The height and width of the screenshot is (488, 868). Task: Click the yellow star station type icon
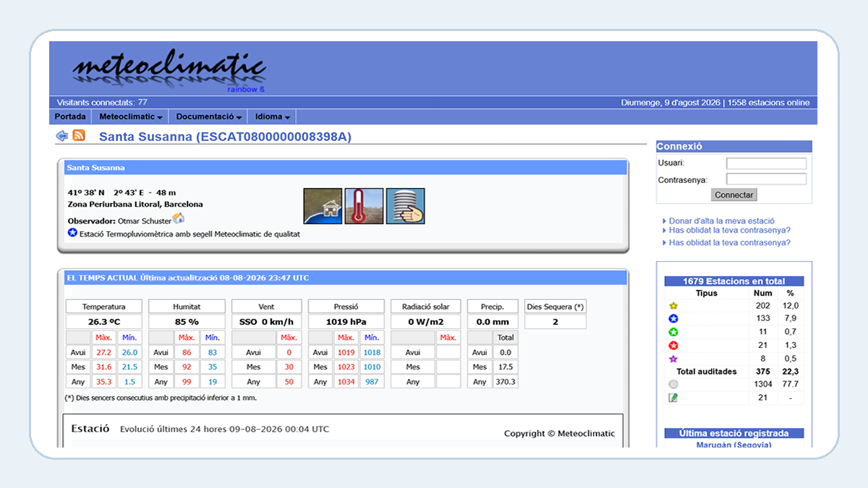click(673, 306)
